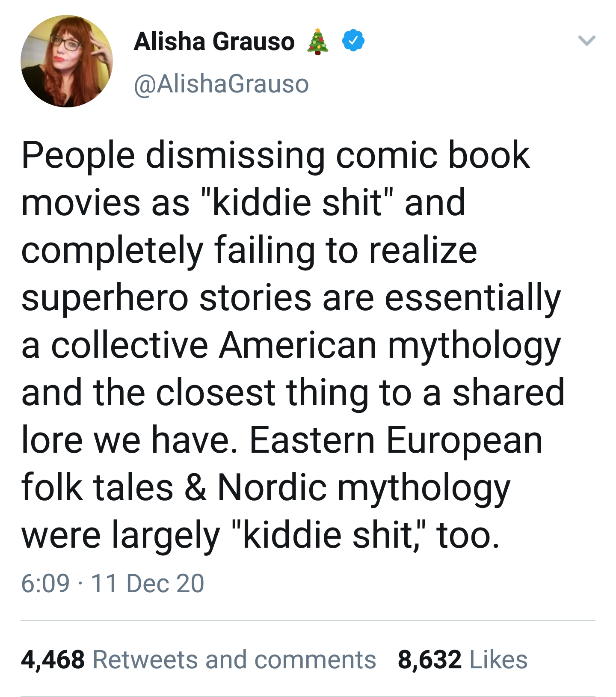Click the word Likes in the stats row
This screenshot has height=697, width=616.
point(499,659)
